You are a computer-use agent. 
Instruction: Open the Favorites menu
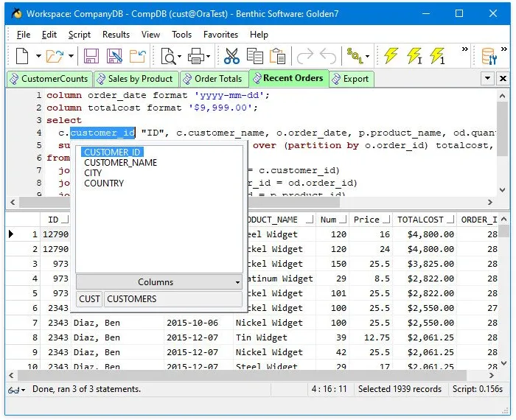coord(220,35)
